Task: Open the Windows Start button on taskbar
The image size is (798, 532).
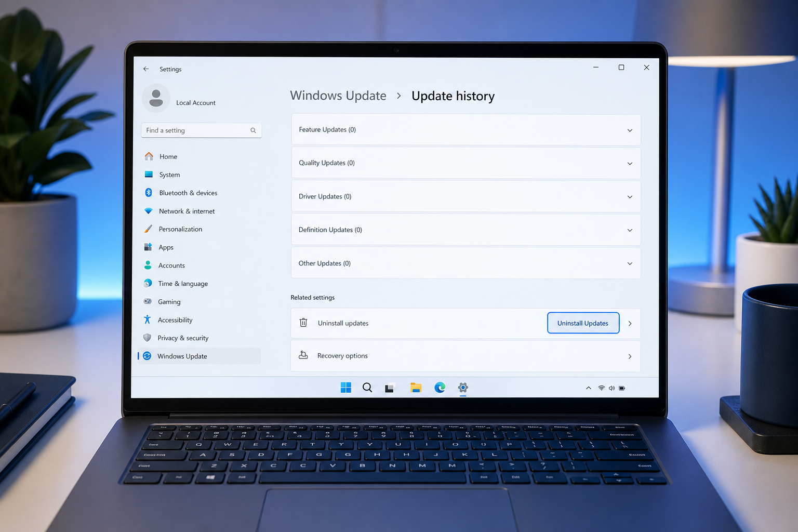Action: 346,388
